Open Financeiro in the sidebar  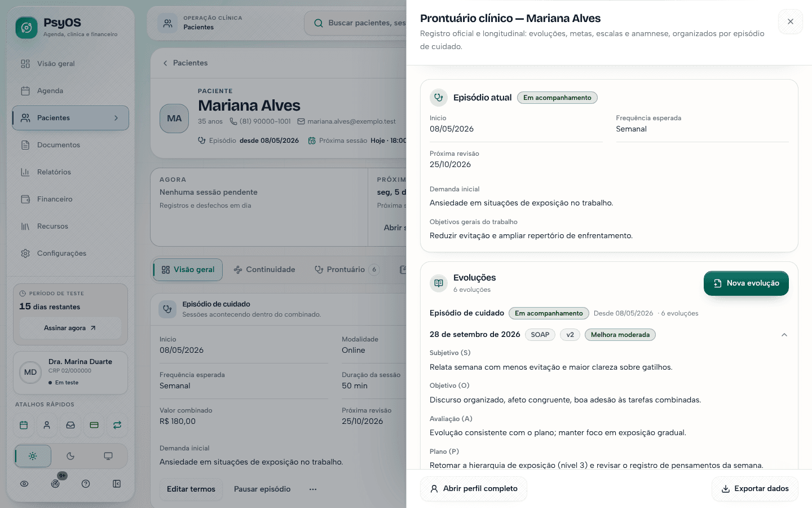coord(70,199)
